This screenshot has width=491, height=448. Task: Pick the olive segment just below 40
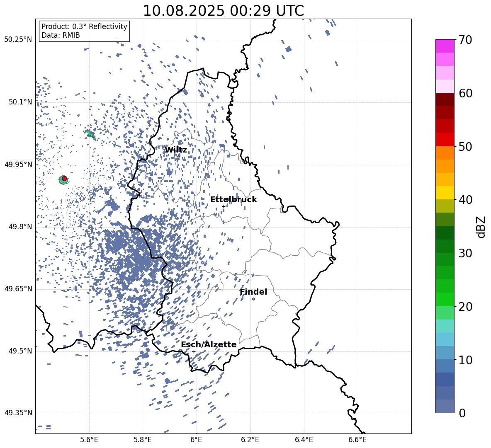(445, 206)
